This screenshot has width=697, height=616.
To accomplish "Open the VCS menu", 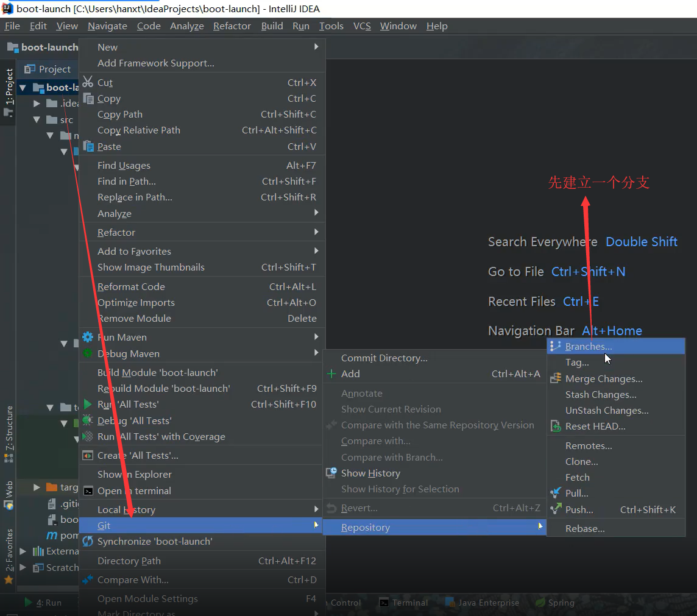I will tap(362, 26).
